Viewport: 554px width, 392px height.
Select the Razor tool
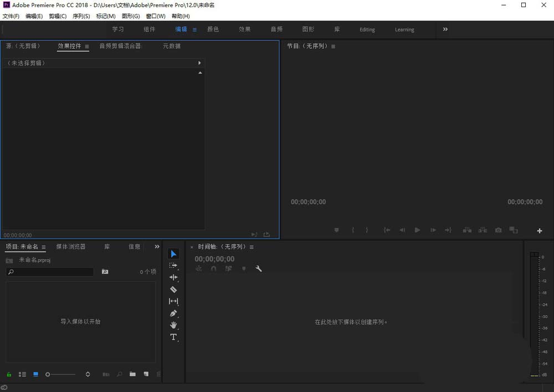coord(173,290)
